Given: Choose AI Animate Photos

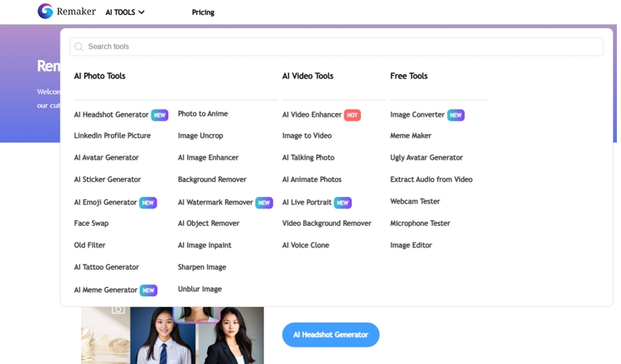Looking at the screenshot, I should [311, 180].
